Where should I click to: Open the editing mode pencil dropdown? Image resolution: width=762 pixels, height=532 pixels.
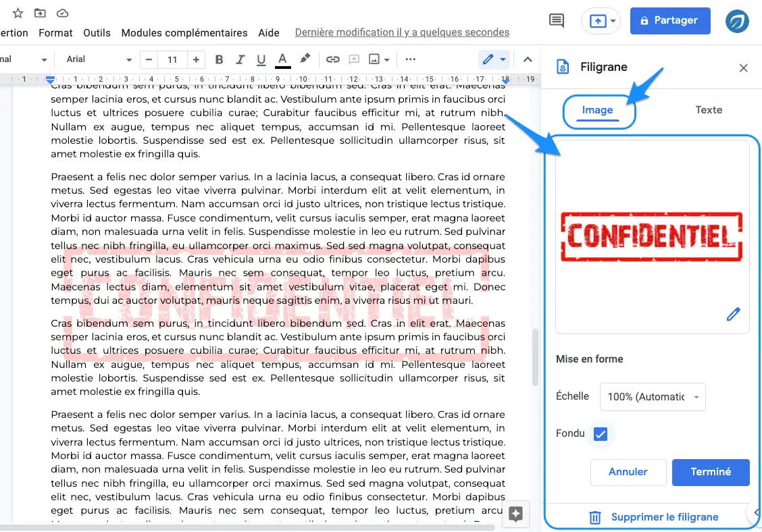pos(494,59)
